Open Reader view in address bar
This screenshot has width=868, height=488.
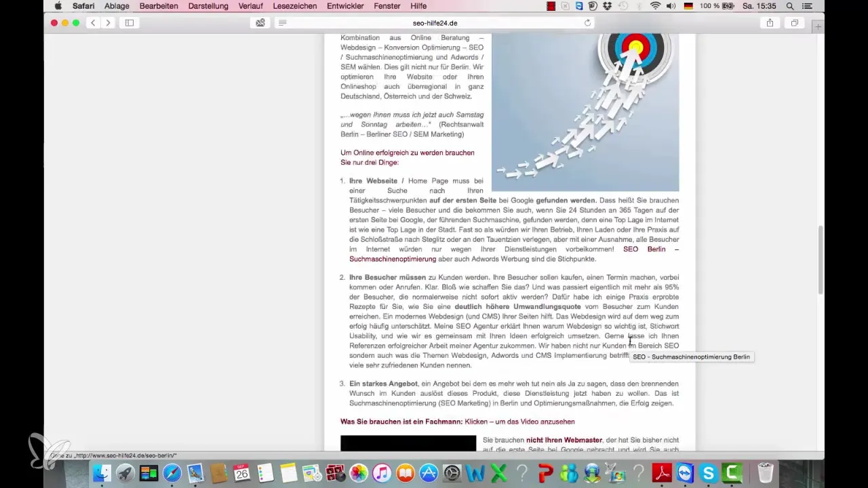283,23
